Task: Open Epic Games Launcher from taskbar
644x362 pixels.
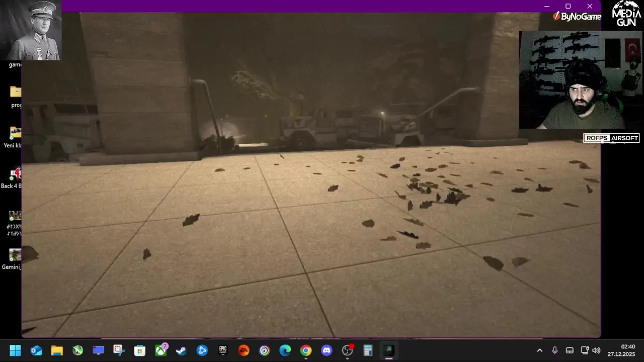Action: coord(223,350)
